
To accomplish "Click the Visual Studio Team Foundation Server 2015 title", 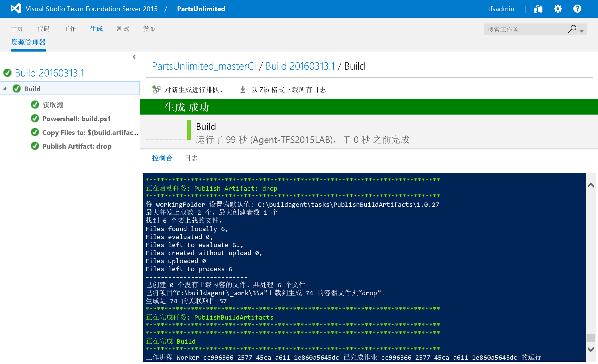I will click(92, 9).
